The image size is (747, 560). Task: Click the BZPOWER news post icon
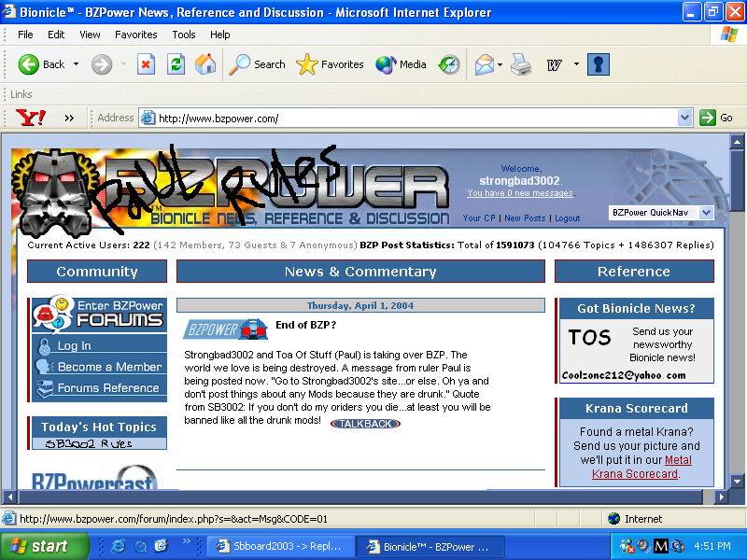click(225, 329)
